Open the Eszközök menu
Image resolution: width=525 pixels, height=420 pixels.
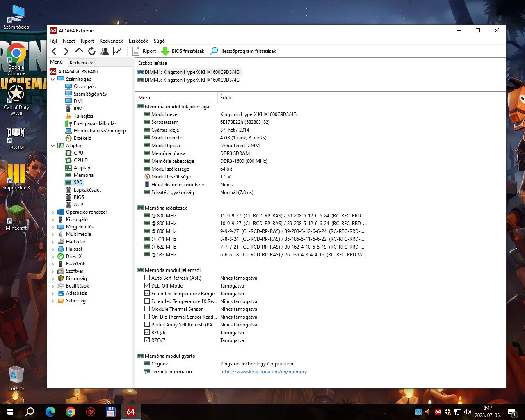[x=138, y=41]
